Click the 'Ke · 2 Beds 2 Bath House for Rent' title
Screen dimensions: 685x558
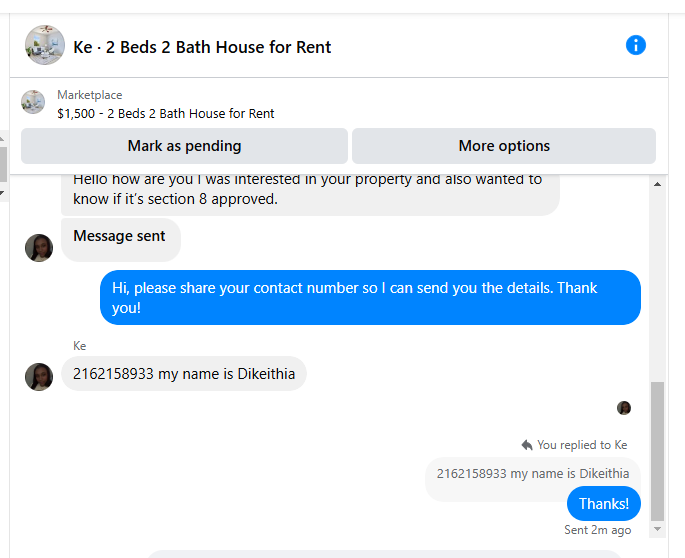(202, 47)
